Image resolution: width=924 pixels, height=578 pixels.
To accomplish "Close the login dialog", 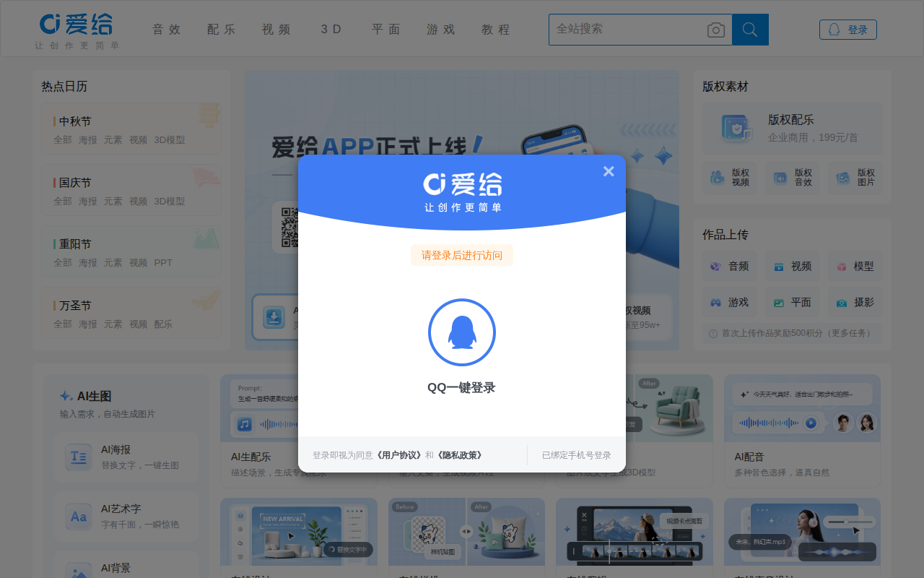I will tap(609, 171).
